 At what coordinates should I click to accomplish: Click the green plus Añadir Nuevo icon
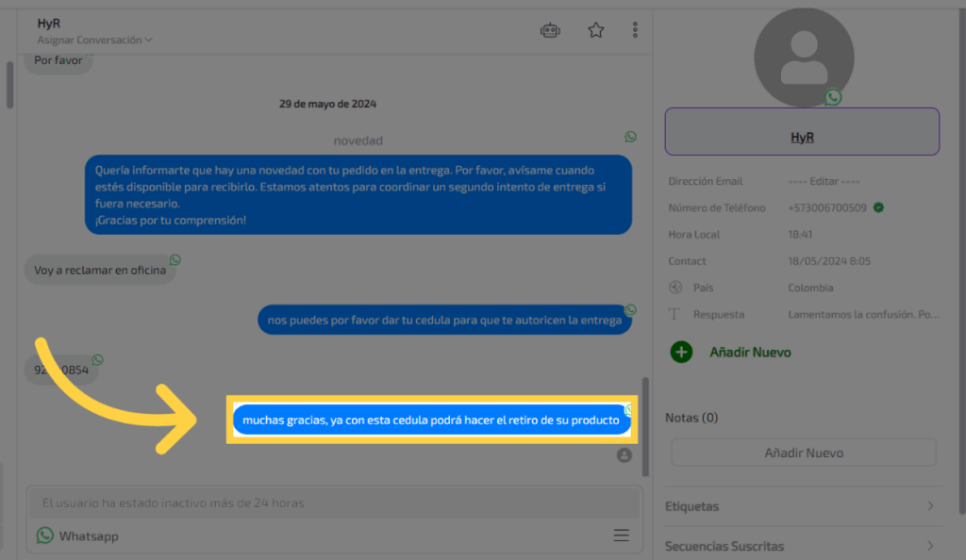681,353
